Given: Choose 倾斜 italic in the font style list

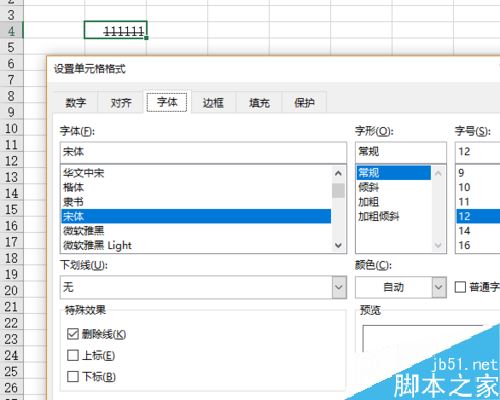Looking at the screenshot, I should click(394, 187).
